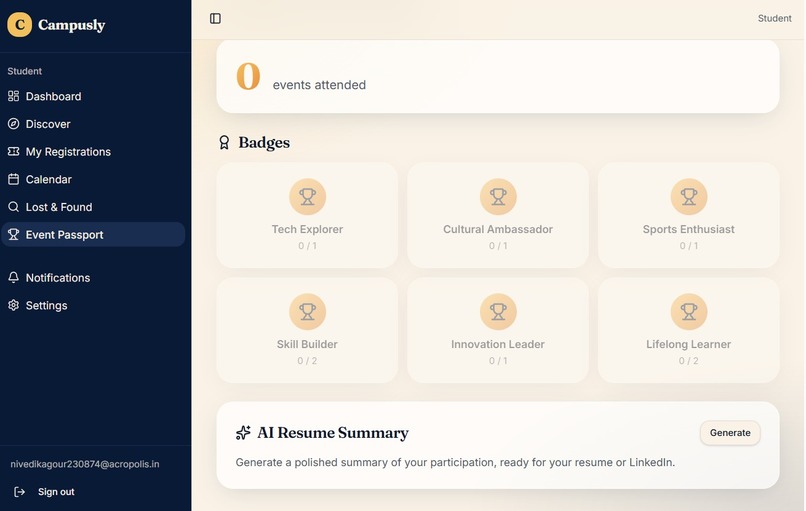This screenshot has height=511, width=806.
Task: Toggle the sidebar panel icon
Action: coord(215,19)
